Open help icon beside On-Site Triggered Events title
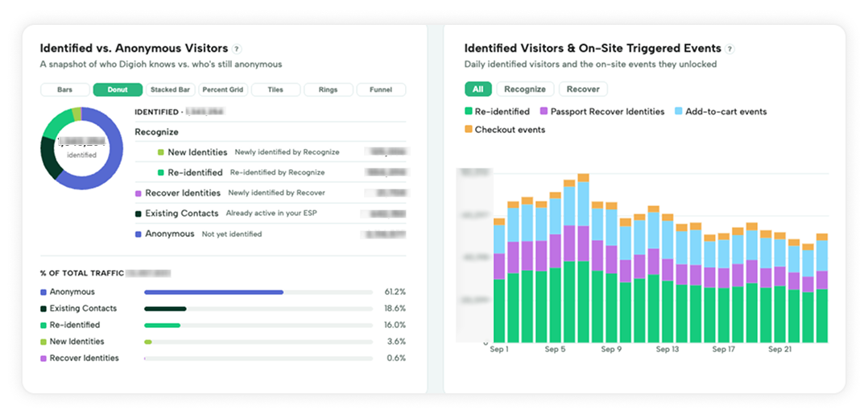The height and width of the screenshot is (419, 868). [x=730, y=49]
